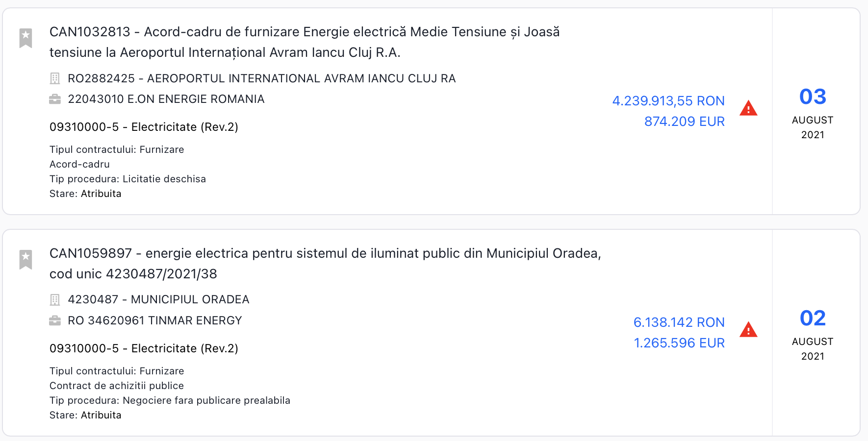Screen dimensions: 868x441
Task: Click the 1.265.596 EUR value
Action: tap(679, 343)
